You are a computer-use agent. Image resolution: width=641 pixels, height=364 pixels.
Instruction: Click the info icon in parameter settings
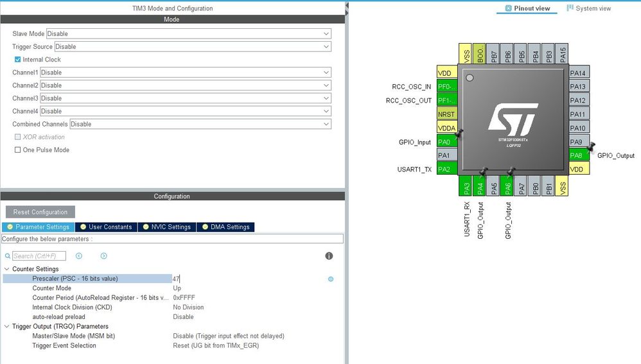tap(329, 256)
